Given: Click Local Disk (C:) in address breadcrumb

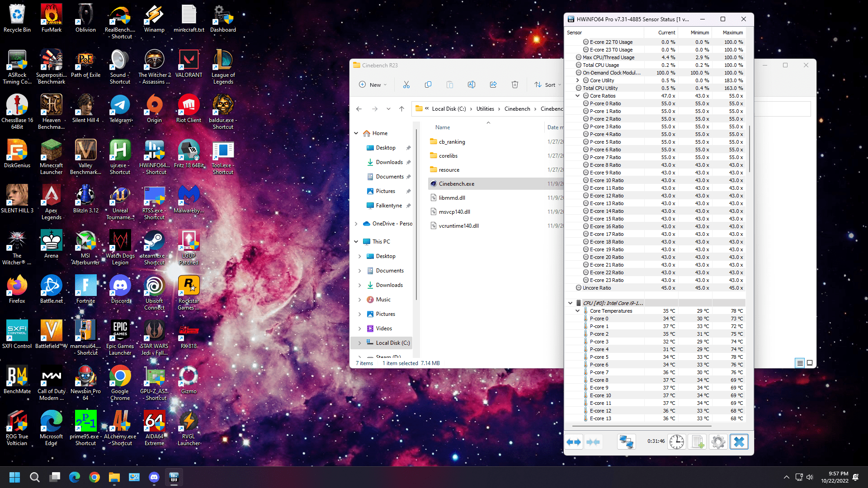Looking at the screenshot, I should point(448,109).
